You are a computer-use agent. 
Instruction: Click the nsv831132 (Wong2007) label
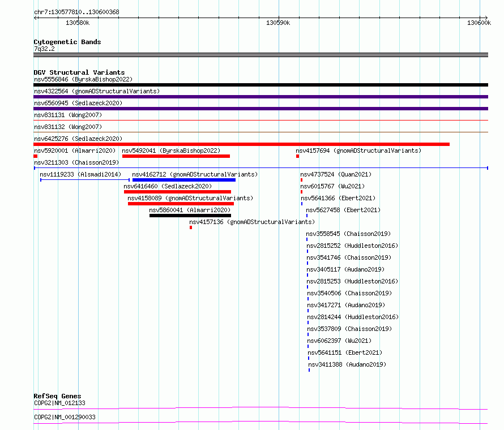click(x=68, y=127)
